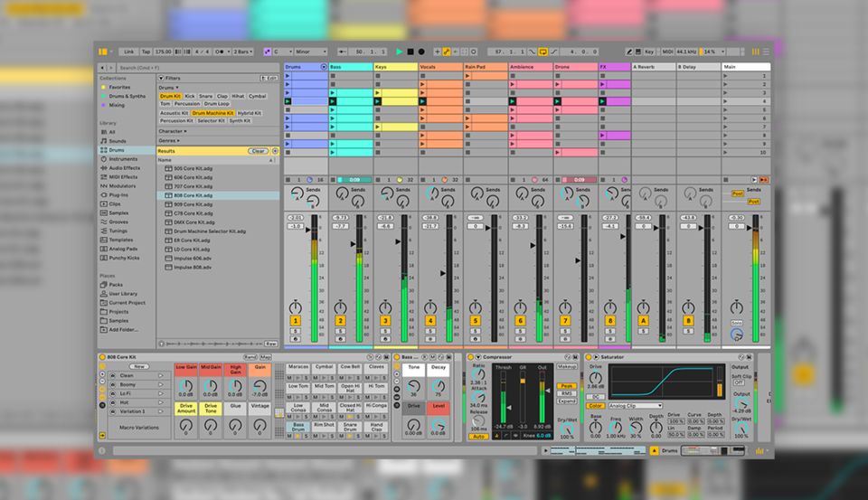Click the Record button in transport
This screenshot has height=500, width=868.
tap(420, 52)
